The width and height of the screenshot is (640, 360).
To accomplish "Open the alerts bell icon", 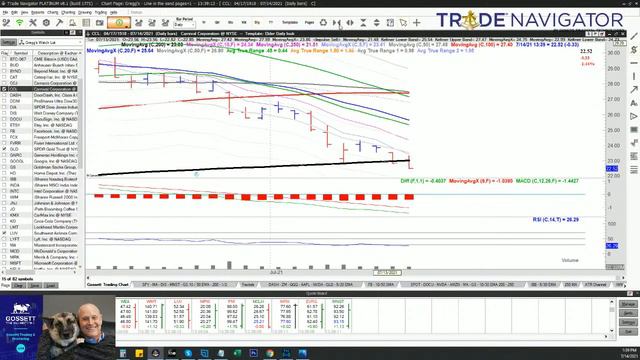I will click(73, 23).
